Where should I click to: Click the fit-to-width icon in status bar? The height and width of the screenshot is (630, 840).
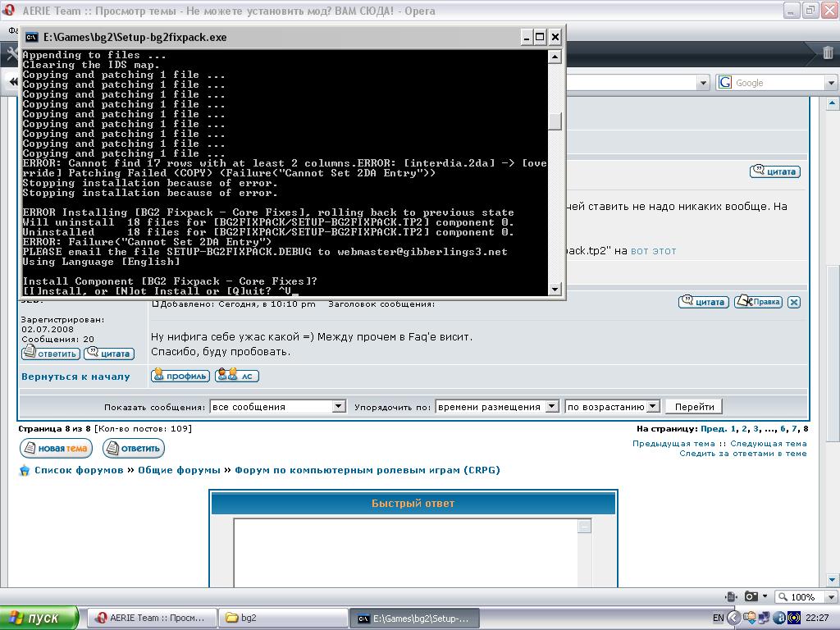coord(729,597)
